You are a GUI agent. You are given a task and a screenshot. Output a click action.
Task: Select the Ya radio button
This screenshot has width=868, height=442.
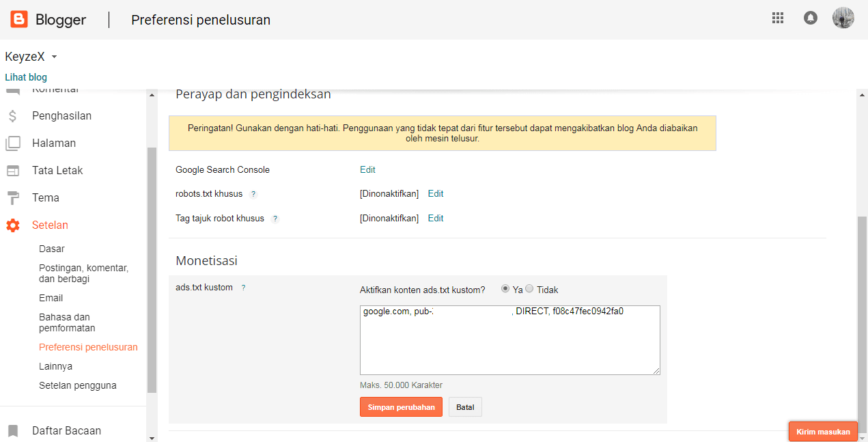tap(505, 289)
